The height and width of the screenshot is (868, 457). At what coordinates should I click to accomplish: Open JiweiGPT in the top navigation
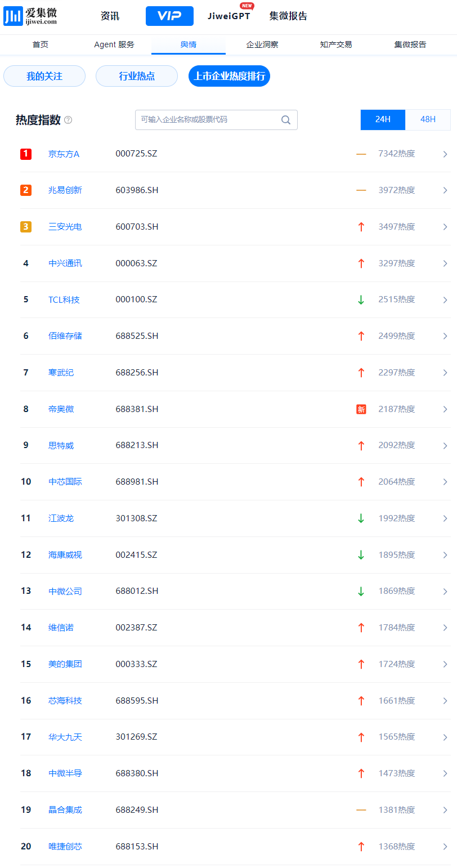coord(229,16)
